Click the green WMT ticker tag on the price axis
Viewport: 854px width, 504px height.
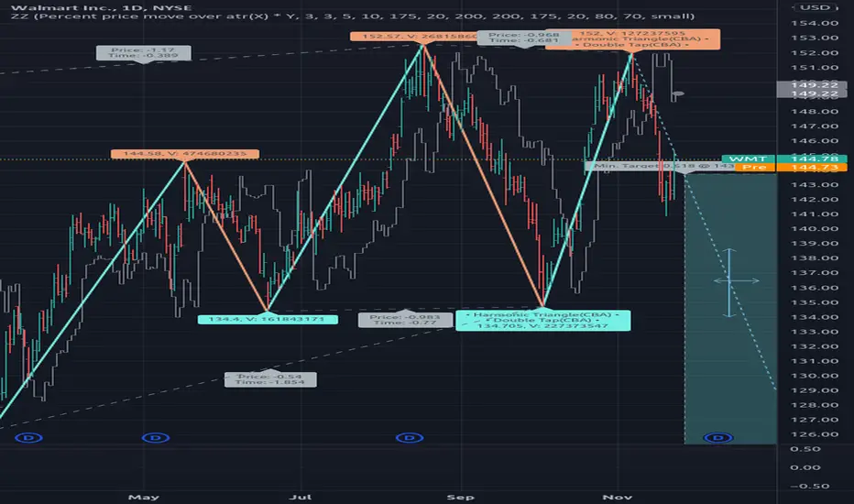[748, 159]
